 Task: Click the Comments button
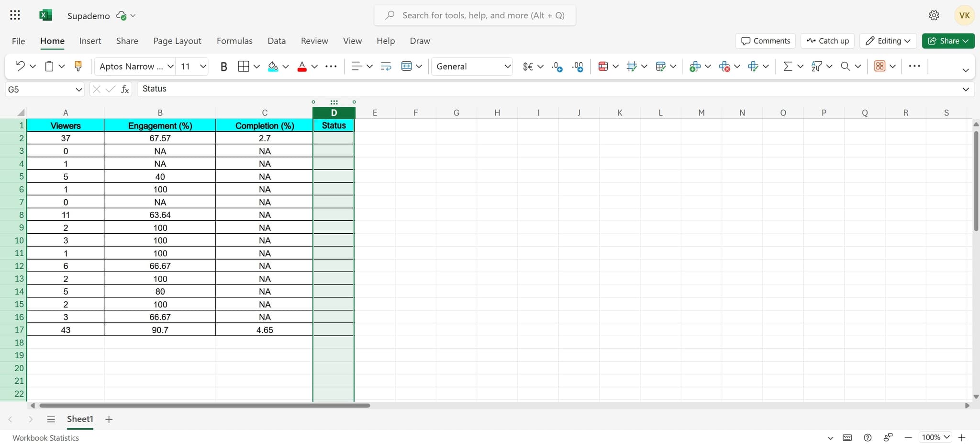764,41
